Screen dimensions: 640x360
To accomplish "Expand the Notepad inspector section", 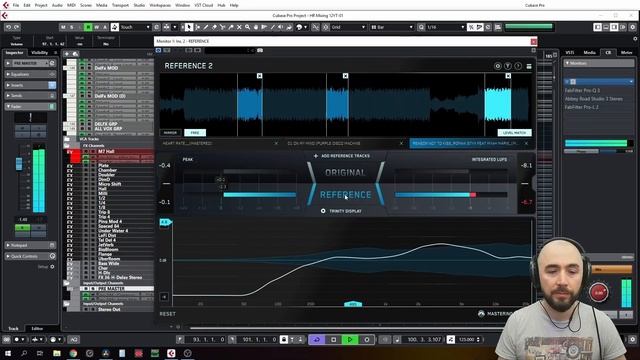I will [x=30, y=245].
